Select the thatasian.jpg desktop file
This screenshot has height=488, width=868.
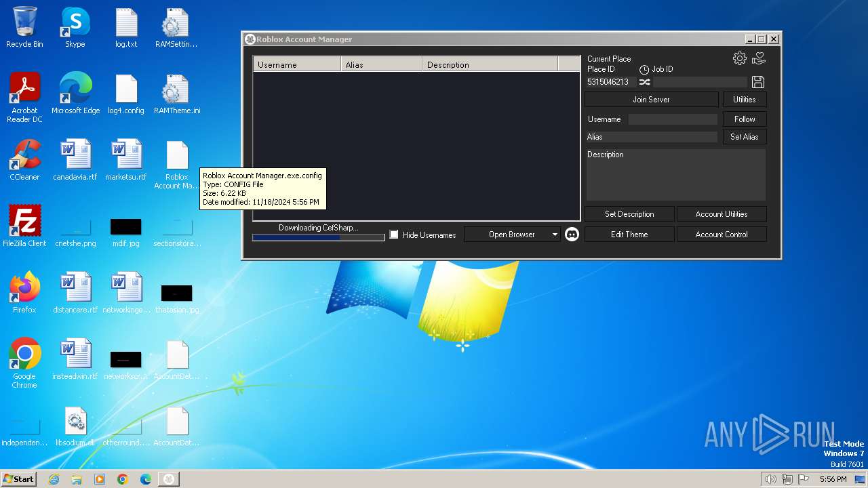[176, 298]
